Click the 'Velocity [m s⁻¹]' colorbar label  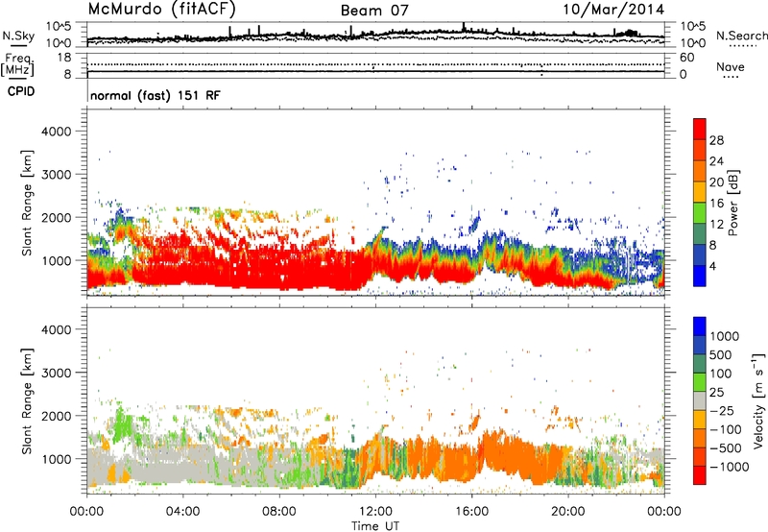tap(758, 400)
